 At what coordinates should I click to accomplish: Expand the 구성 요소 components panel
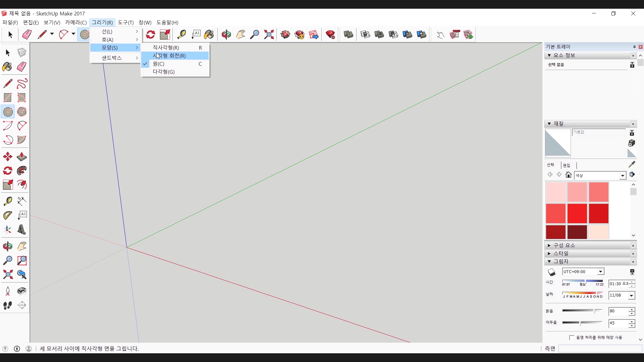point(564,245)
